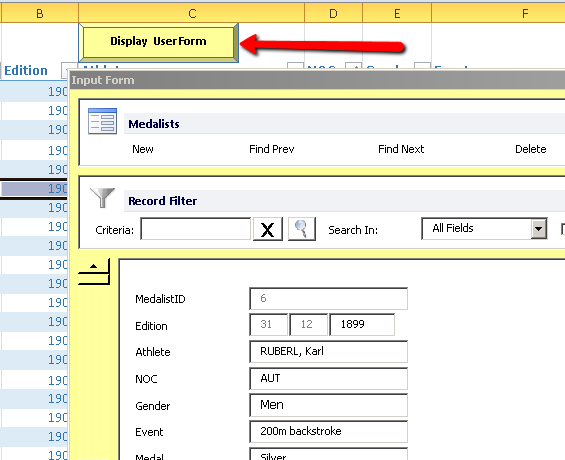Click the Edition year field 1899
565x460 pixels.
click(x=362, y=325)
